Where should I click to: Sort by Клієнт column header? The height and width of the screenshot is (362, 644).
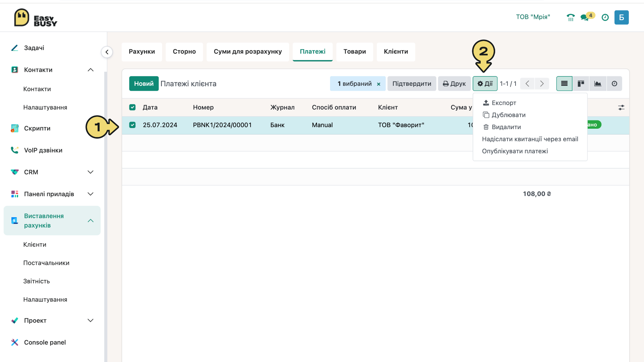point(388,107)
